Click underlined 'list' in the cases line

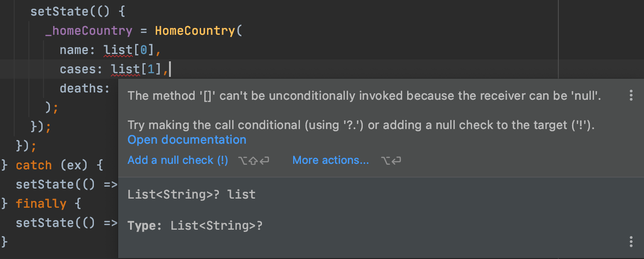coord(126,69)
